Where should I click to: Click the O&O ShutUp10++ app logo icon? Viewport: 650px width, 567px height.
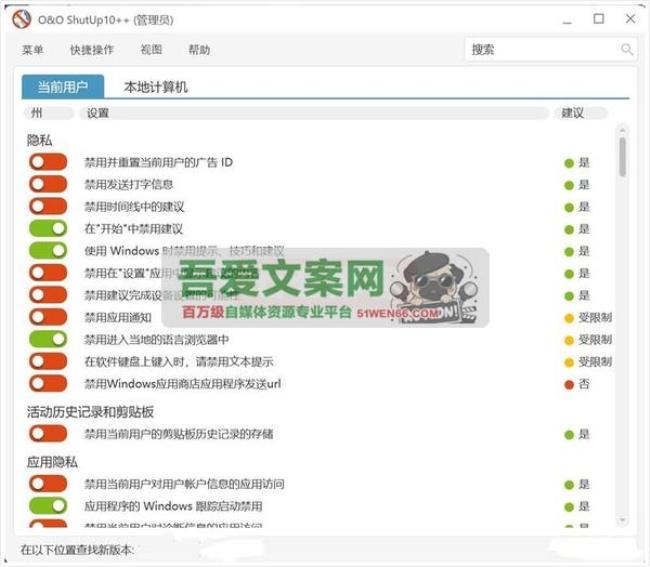click(22, 18)
